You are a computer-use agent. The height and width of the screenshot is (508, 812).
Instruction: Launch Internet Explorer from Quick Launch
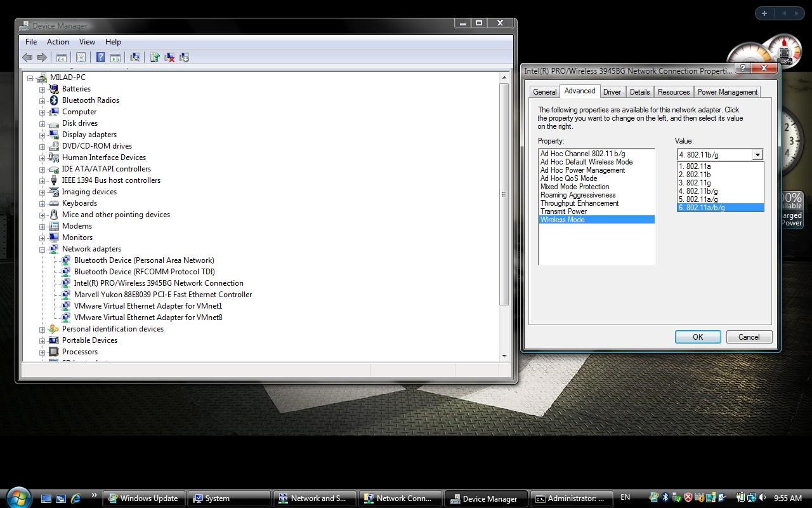click(76, 498)
